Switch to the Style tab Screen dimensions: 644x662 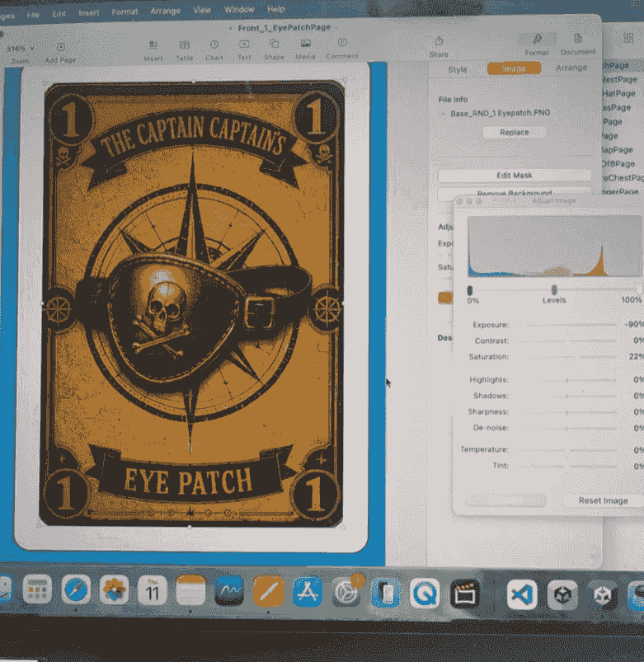458,69
